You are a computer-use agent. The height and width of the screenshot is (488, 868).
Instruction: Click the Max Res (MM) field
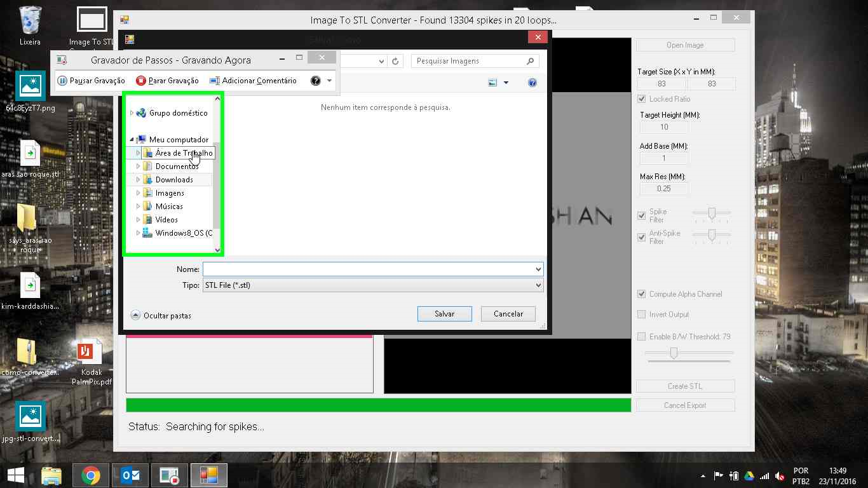tap(664, 189)
